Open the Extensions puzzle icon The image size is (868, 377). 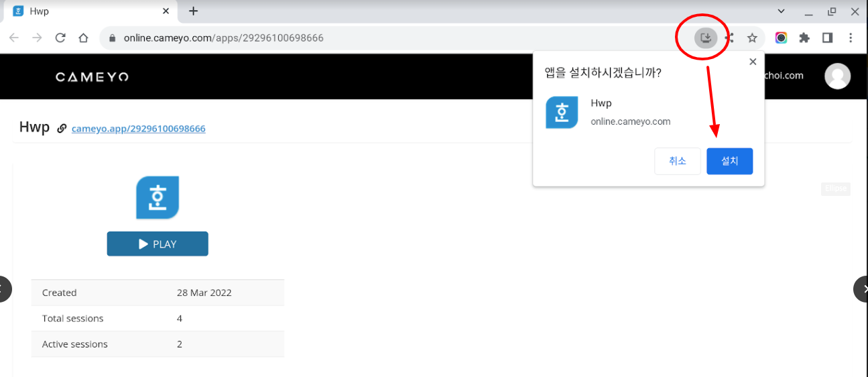pyautogui.click(x=804, y=38)
